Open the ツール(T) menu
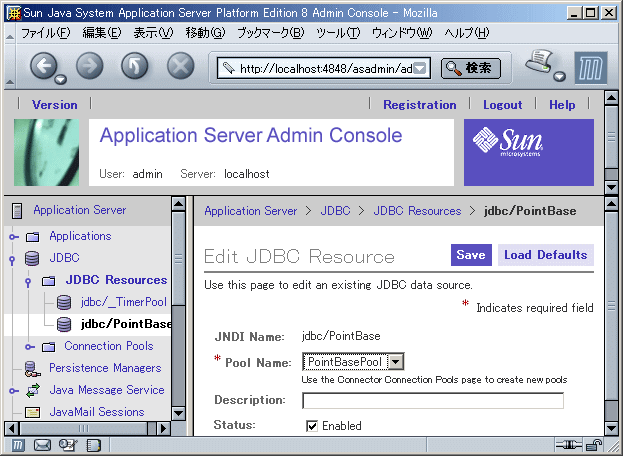Screen dimensions: 623x456 click(x=338, y=33)
